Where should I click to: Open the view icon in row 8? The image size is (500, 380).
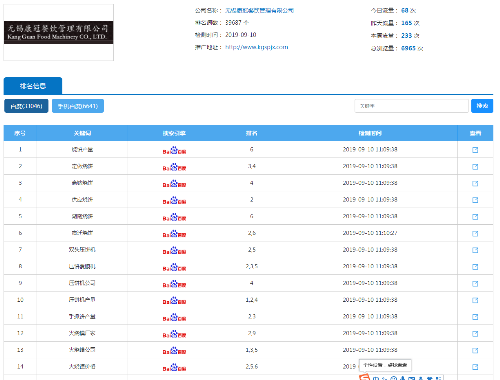475,267
